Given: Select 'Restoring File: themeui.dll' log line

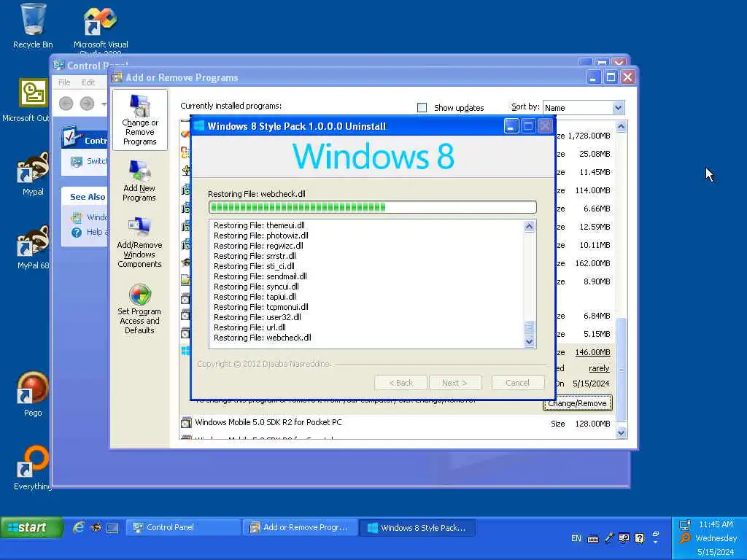Looking at the screenshot, I should pos(259,225).
